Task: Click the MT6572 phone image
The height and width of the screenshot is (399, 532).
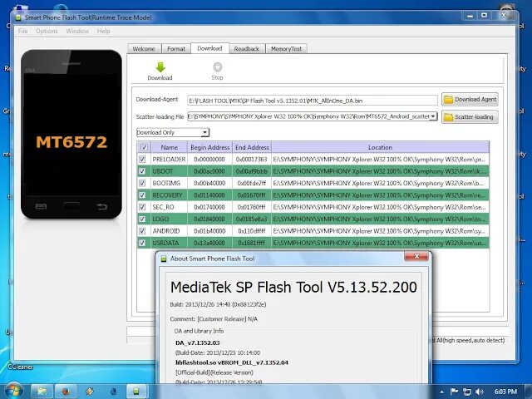Action: pyautogui.click(x=71, y=135)
